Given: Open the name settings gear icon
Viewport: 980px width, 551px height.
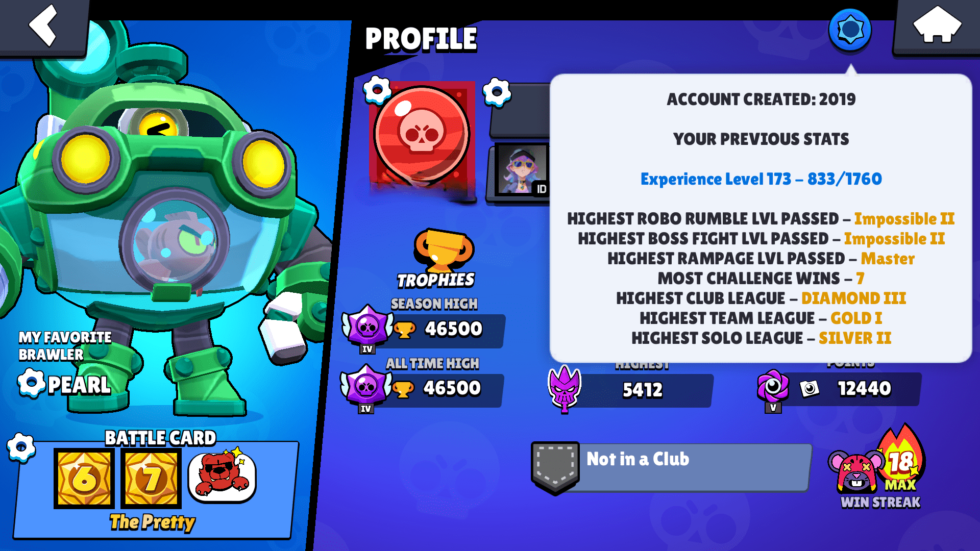Looking at the screenshot, I should 497,92.
